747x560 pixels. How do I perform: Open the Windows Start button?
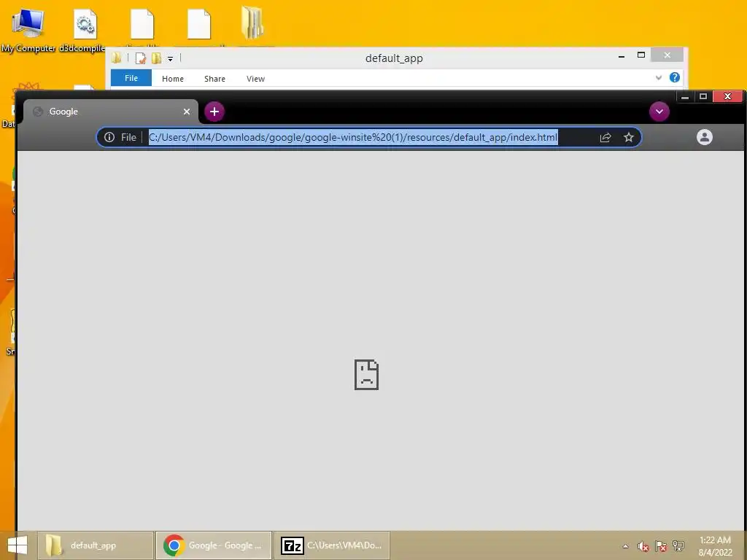18,545
